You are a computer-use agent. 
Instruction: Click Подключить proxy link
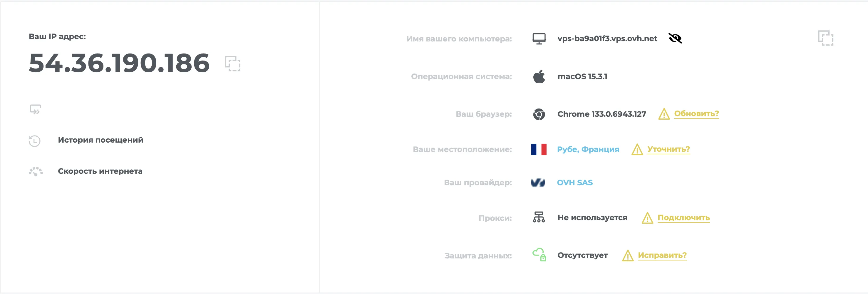[x=684, y=218]
